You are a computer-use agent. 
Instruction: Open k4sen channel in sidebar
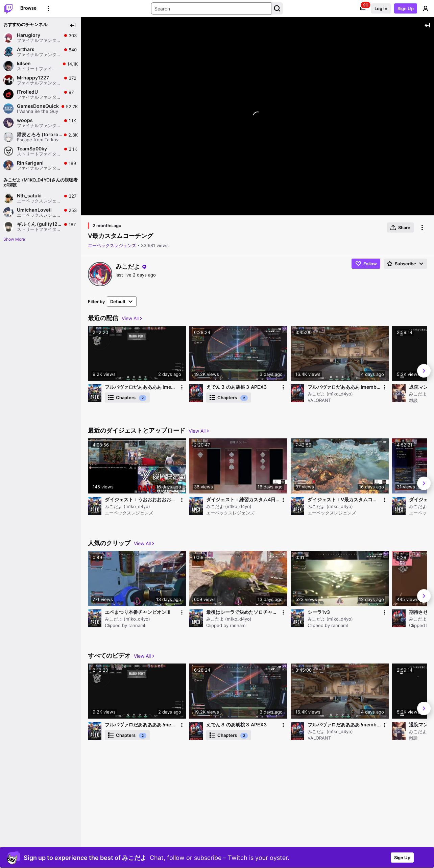point(41,66)
